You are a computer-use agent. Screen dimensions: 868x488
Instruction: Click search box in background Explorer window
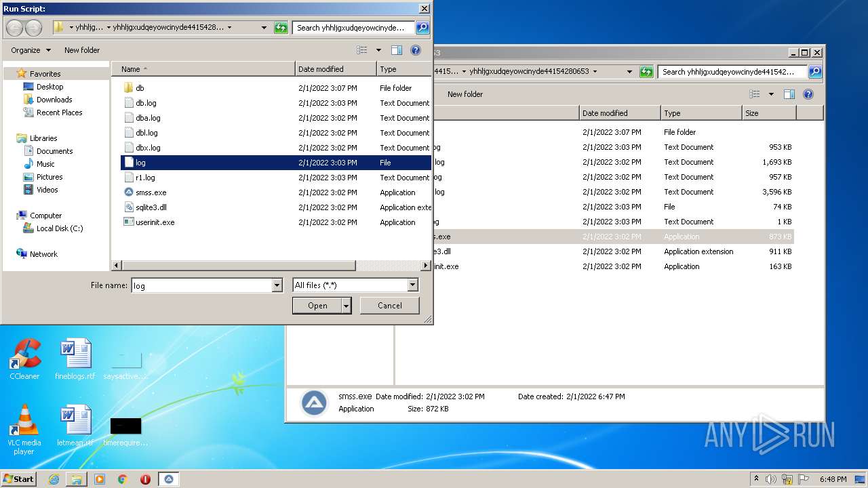[732, 72]
